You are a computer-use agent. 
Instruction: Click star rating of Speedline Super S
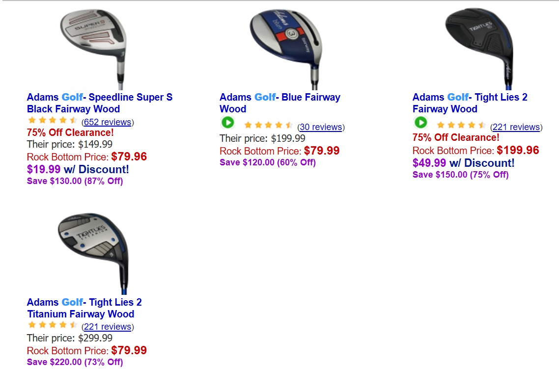53,121
